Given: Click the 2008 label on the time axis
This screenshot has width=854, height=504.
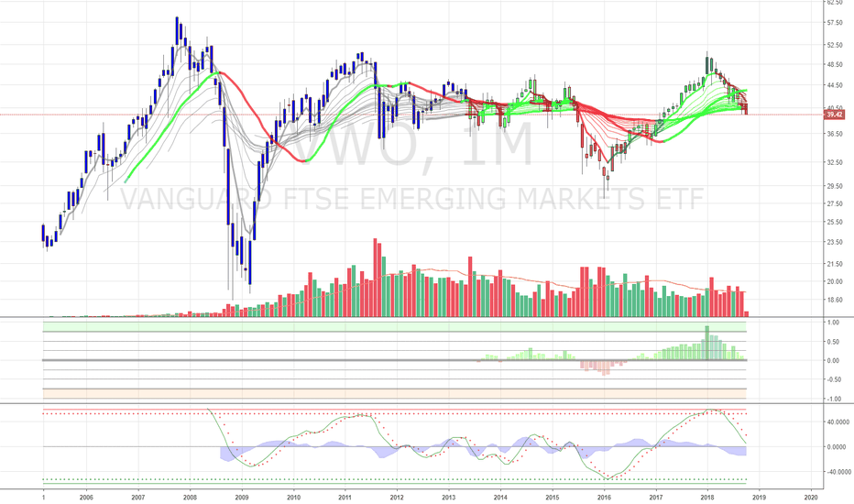Looking at the screenshot, I should [x=190, y=497].
